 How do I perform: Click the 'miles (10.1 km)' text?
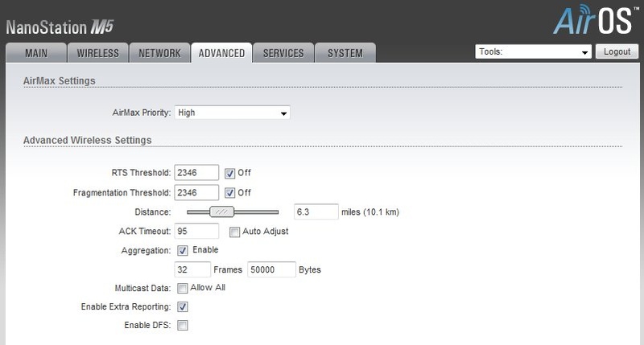[x=370, y=212]
